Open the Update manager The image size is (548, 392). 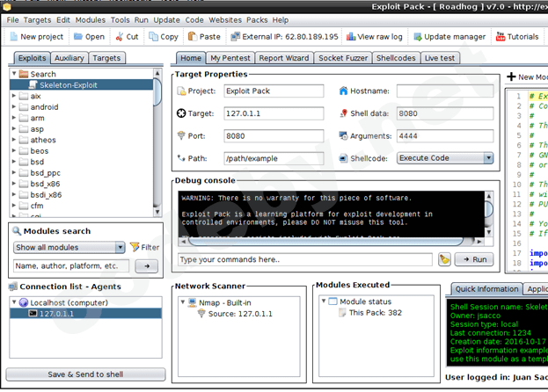pyautogui.click(x=417, y=37)
